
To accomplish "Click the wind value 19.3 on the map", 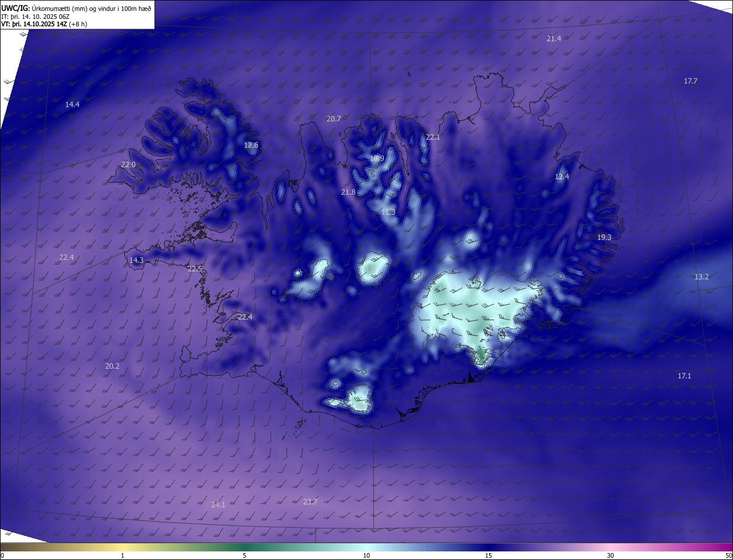I will tap(604, 237).
